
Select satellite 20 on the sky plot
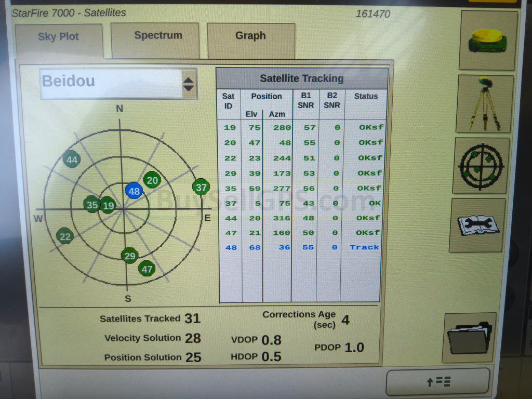click(152, 180)
